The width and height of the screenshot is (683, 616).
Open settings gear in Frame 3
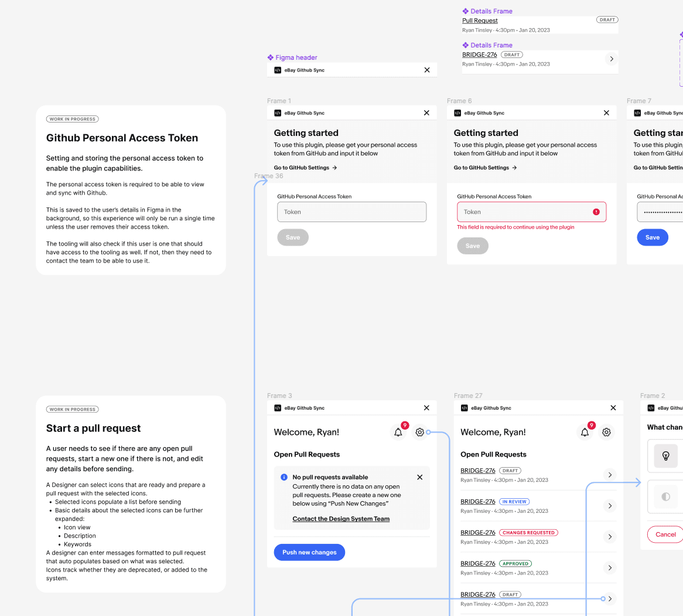click(x=419, y=432)
